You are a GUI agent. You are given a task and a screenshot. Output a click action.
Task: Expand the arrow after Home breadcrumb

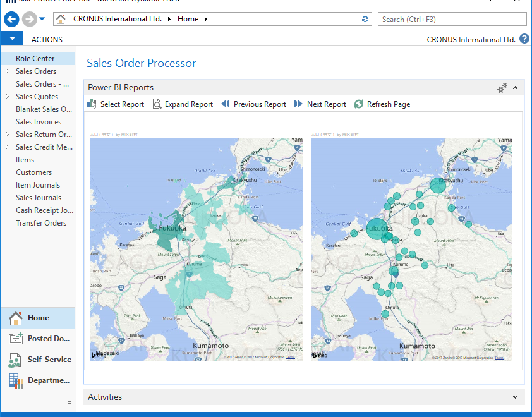pyautogui.click(x=206, y=20)
